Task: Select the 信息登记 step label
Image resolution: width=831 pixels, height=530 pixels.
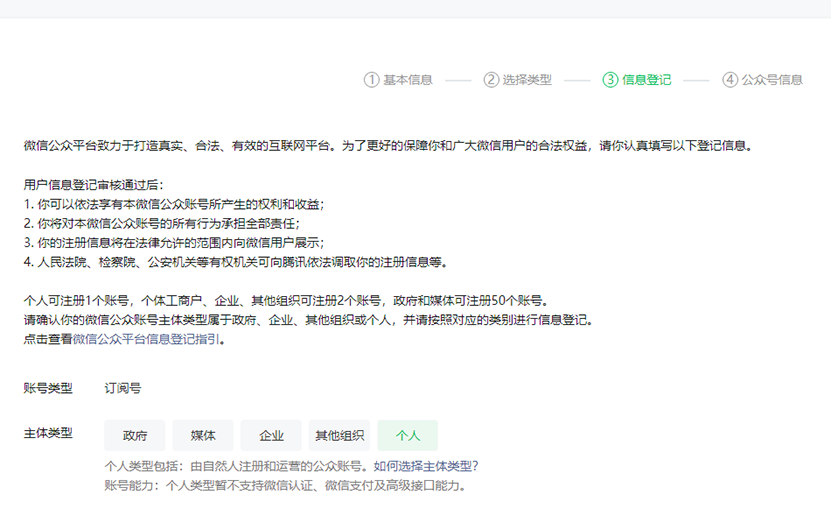Action: [x=647, y=80]
